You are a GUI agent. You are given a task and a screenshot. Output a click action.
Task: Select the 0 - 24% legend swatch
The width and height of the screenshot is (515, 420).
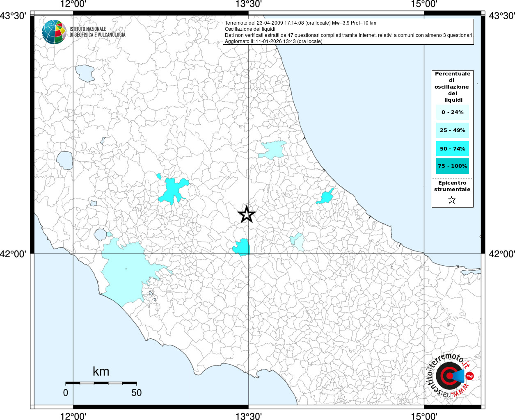pyautogui.click(x=452, y=112)
